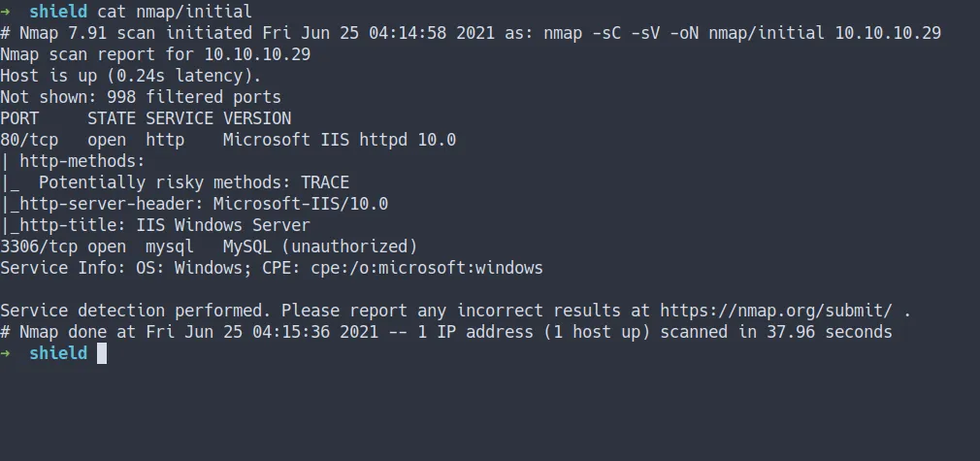Screen dimensions: 980x461
Task: Click the VERSION column header
Action: pyautogui.click(x=257, y=118)
